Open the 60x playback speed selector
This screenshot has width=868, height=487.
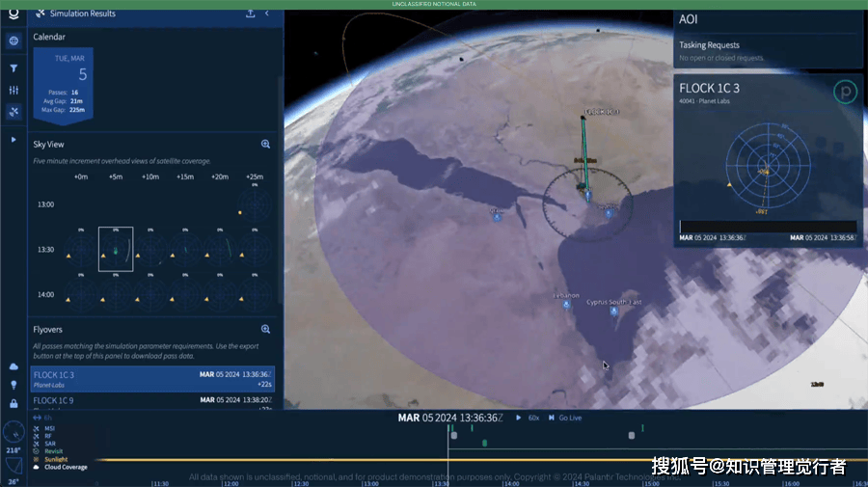(x=533, y=418)
